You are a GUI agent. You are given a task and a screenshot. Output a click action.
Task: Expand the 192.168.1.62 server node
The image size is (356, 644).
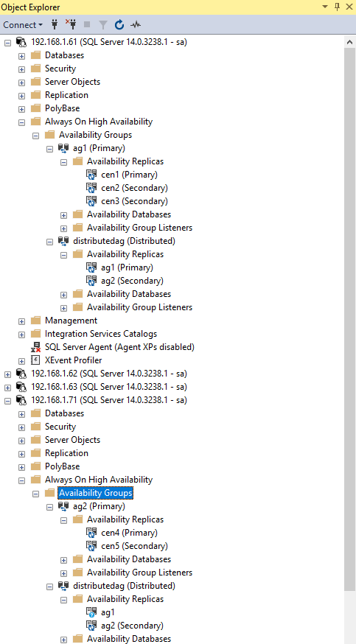[7, 374]
